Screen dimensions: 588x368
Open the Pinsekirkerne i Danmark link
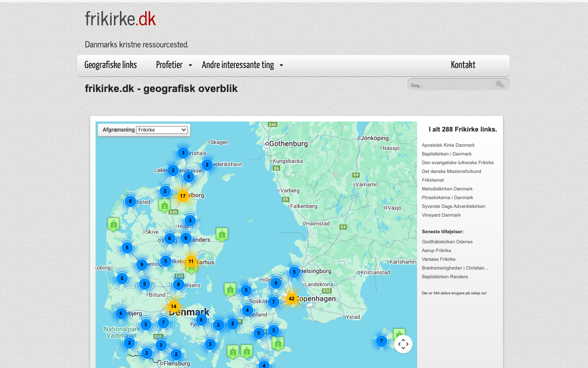447,197
